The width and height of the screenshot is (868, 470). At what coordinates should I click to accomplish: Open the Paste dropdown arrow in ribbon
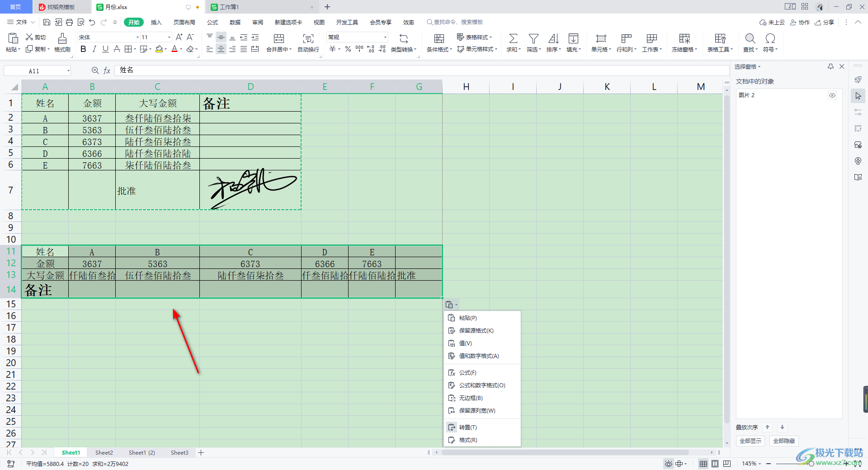[19, 50]
